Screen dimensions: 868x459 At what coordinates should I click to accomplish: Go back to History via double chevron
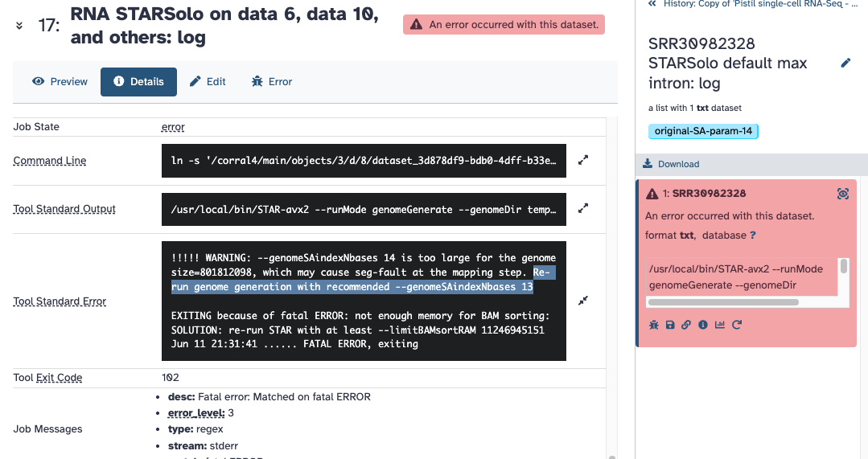coord(652,4)
